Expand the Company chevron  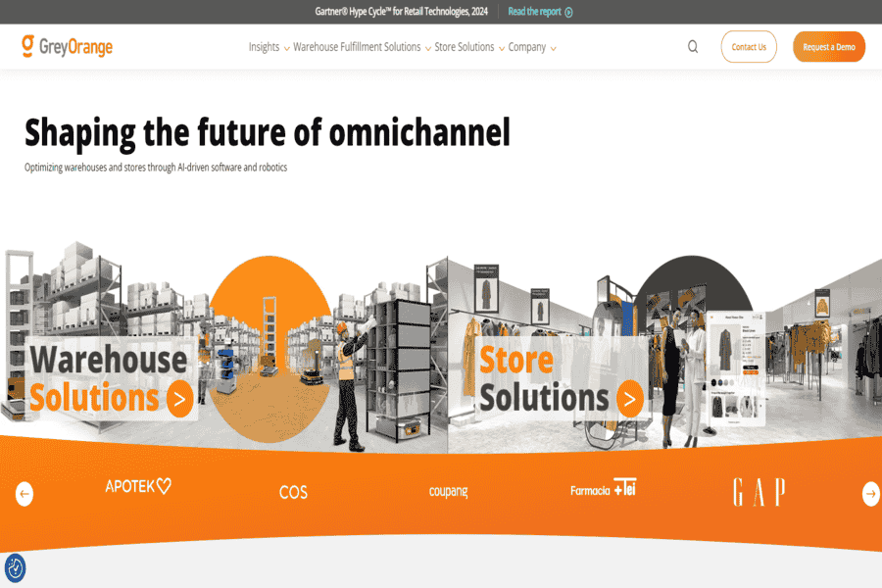(x=554, y=49)
